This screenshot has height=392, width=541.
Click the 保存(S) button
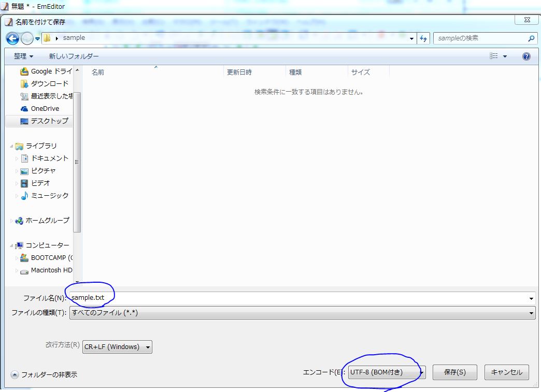coord(455,372)
